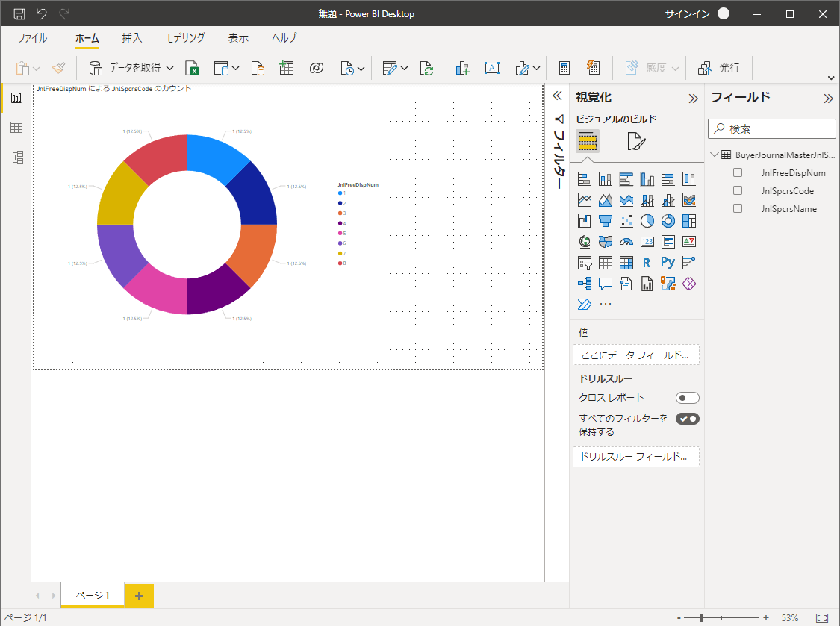Insert a Python visual
Image resolution: width=840 pixels, height=627 pixels.
(x=668, y=263)
